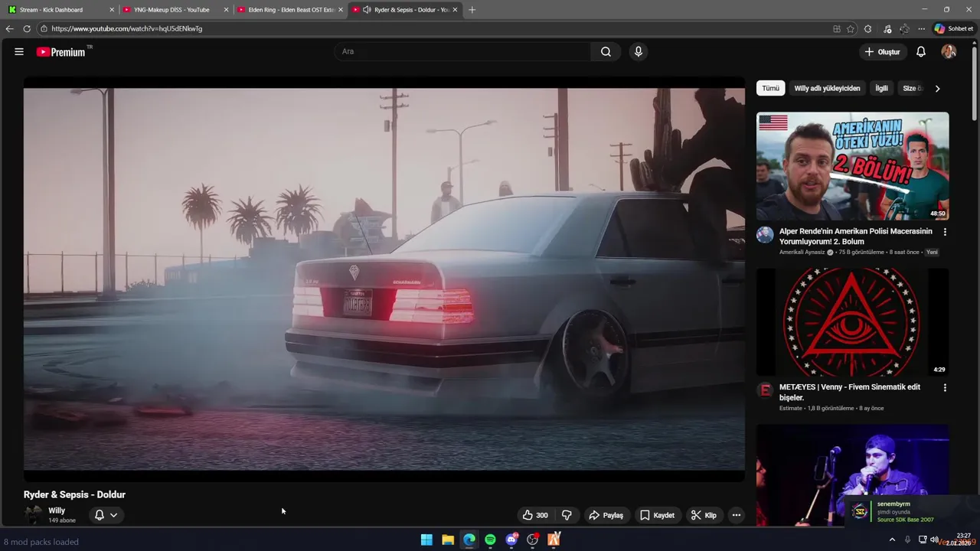Open split screen icon in address bar
This screenshot has height=551, width=980.
tap(837, 29)
